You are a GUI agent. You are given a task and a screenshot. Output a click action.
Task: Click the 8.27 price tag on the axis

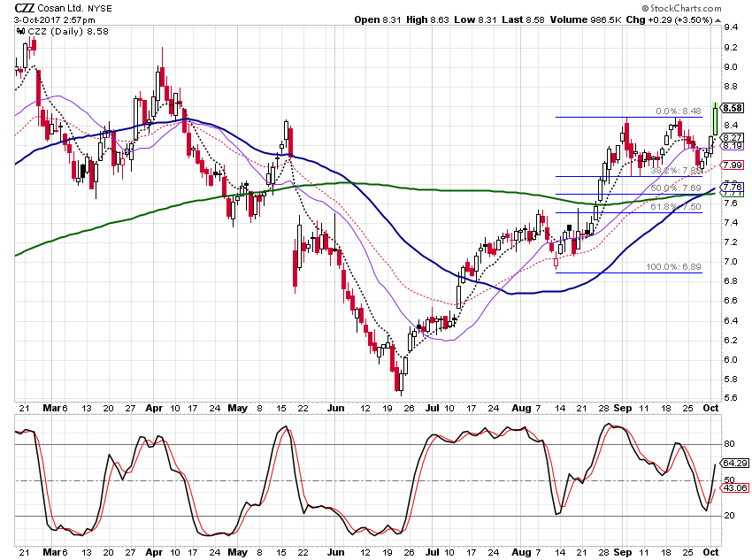(733, 138)
